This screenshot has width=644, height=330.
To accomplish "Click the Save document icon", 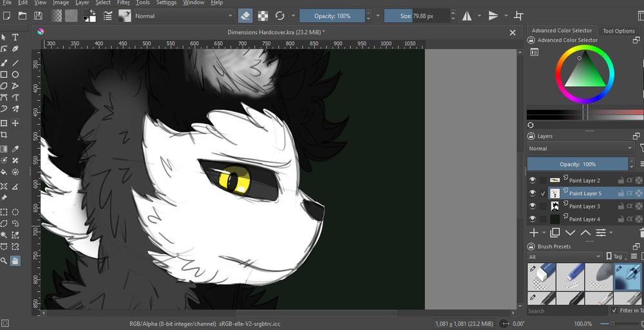I will point(38,15).
